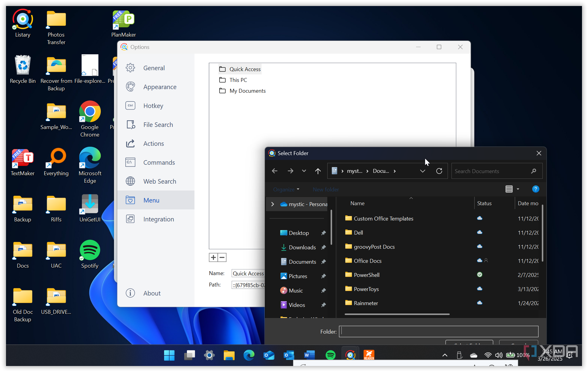Open Word from the taskbar
Viewport: 588px width, 372px height.
tap(309, 355)
